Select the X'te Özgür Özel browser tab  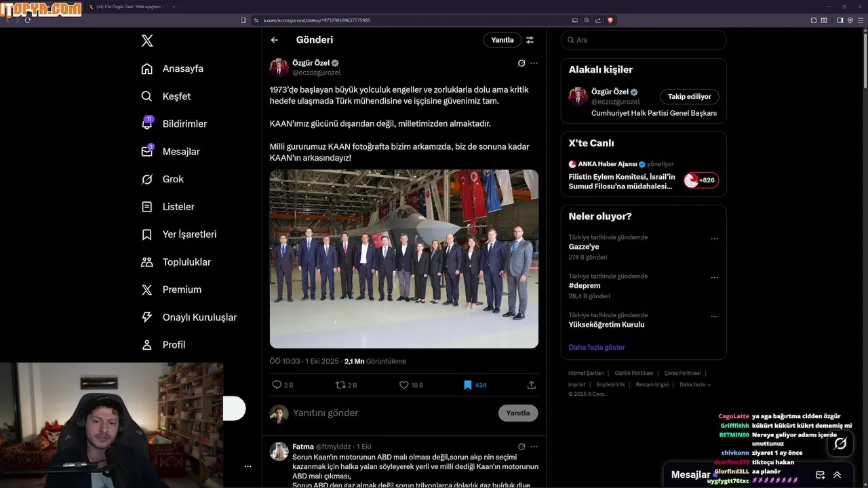pyautogui.click(x=125, y=7)
